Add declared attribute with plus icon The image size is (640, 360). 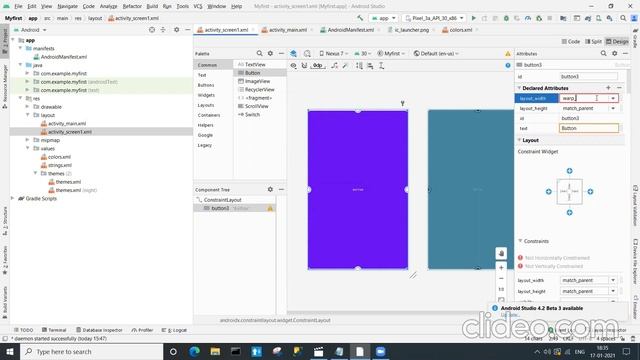point(608,88)
